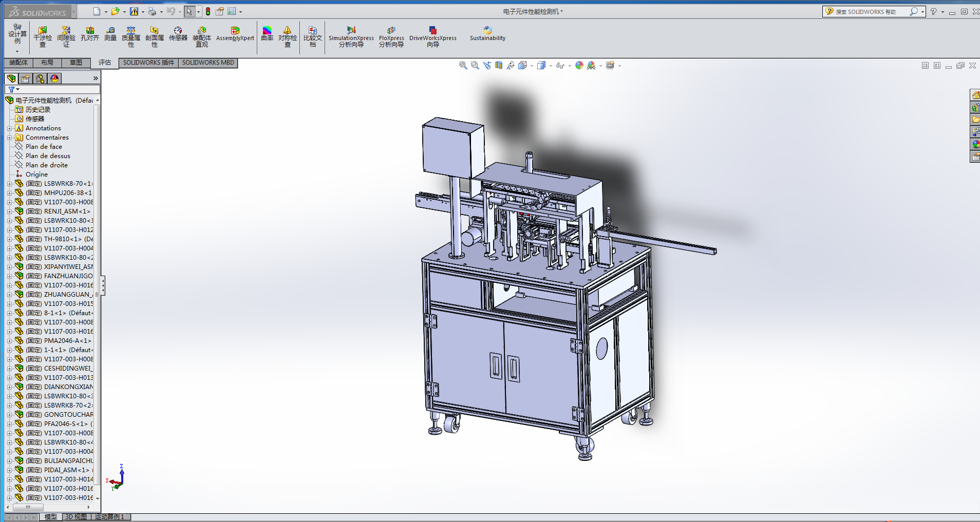Viewport: 980px width, 522px height.
Task: Open the AssemblyXpert tool
Action: (235, 34)
